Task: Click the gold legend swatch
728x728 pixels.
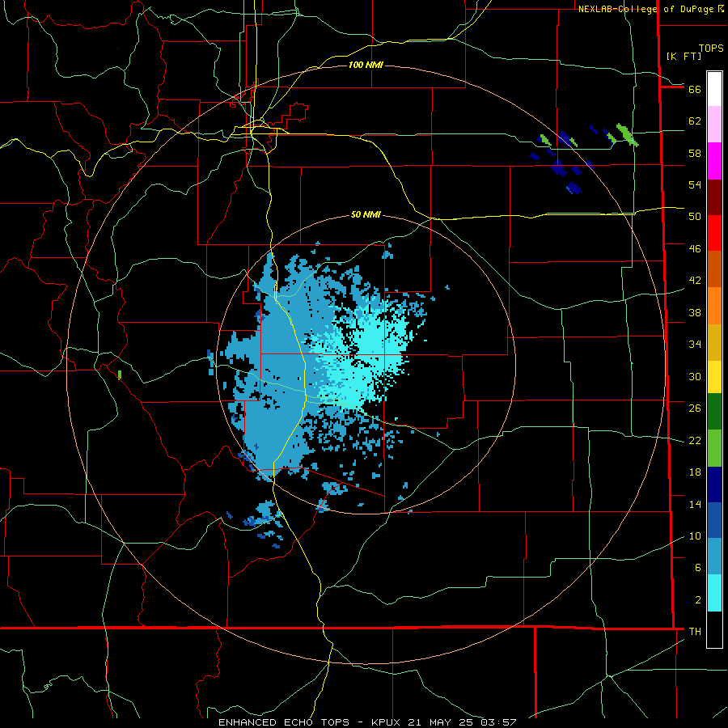Action: 714,342
